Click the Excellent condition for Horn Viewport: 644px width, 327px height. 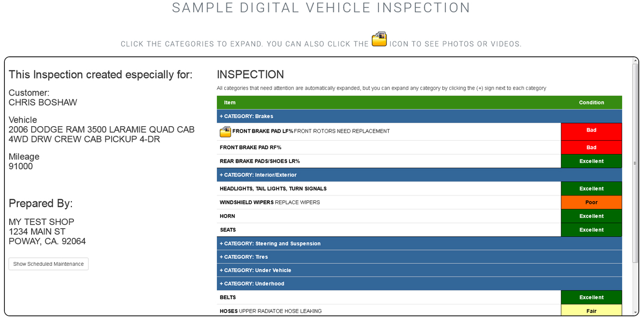[591, 216]
